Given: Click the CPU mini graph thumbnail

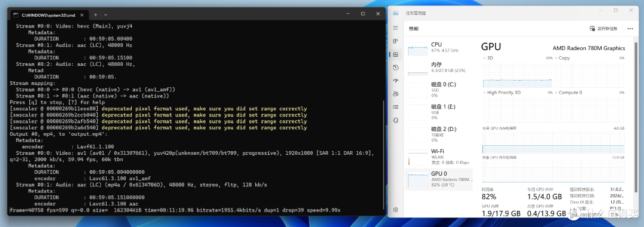Looking at the screenshot, I should point(417,48).
